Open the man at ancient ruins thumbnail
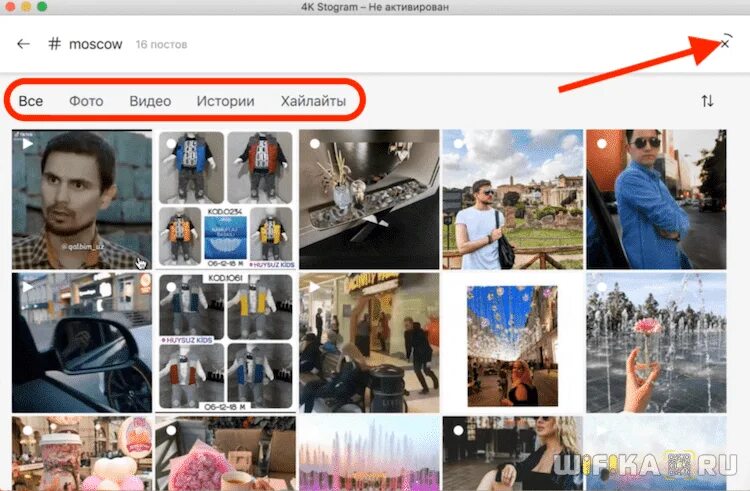This screenshot has width=750, height=491. click(513, 199)
